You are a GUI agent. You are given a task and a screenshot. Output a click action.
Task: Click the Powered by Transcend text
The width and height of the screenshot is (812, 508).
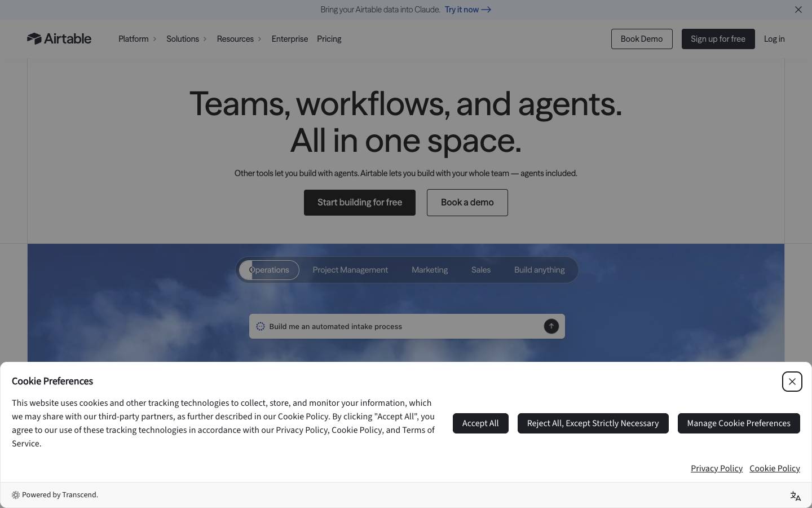(x=60, y=495)
